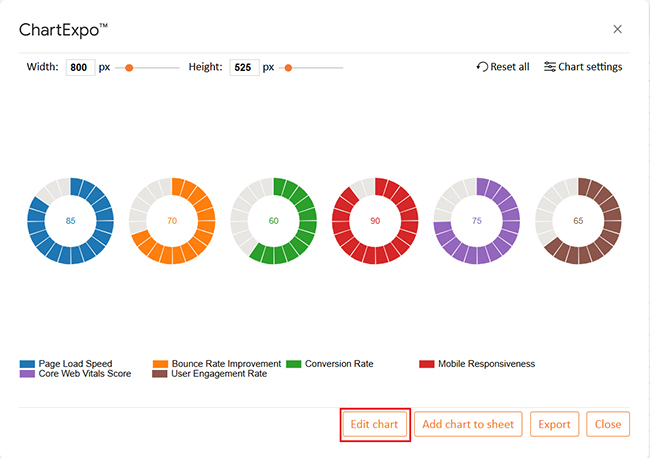Select the green donut gauge showing 60
This screenshot has height=458, width=650.
[x=273, y=221]
